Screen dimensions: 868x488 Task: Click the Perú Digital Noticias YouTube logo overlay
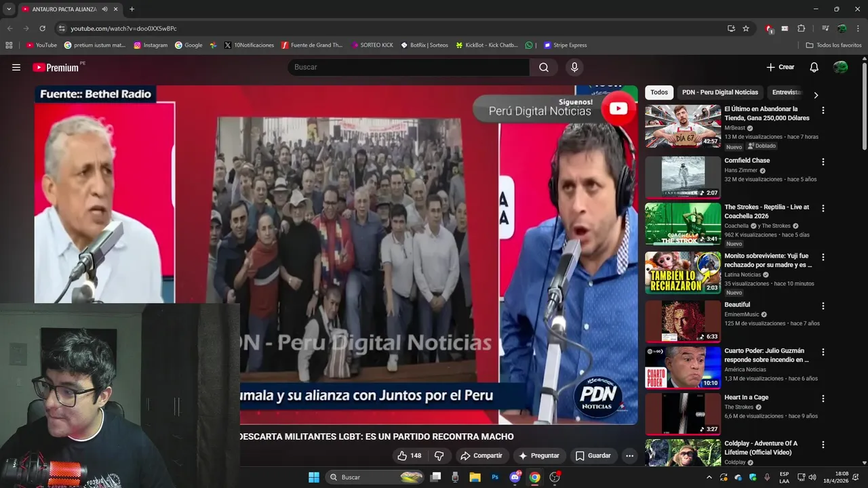[618, 108]
